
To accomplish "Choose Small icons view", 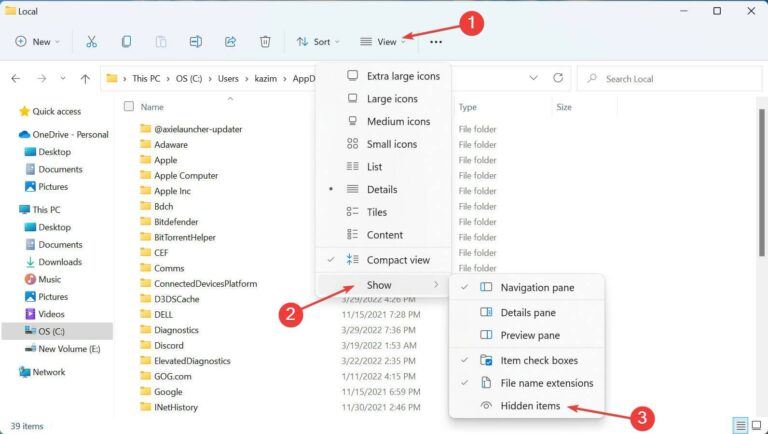I will click(x=383, y=144).
